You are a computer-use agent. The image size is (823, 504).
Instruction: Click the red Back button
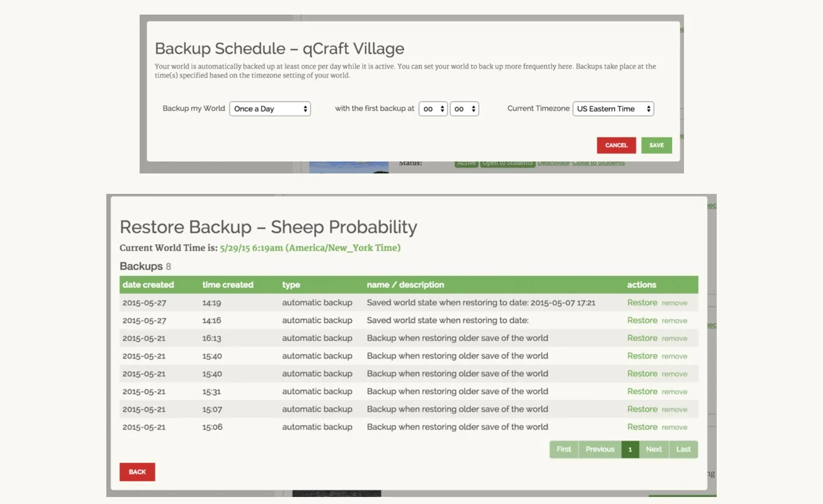(137, 472)
